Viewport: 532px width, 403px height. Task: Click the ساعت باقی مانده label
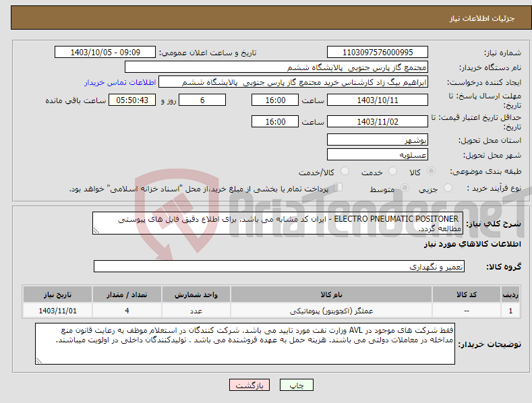76,101
